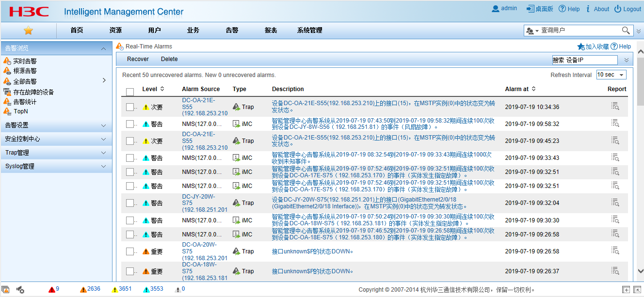Open search type dropdown arrow
644x297 pixels.
(x=537, y=31)
